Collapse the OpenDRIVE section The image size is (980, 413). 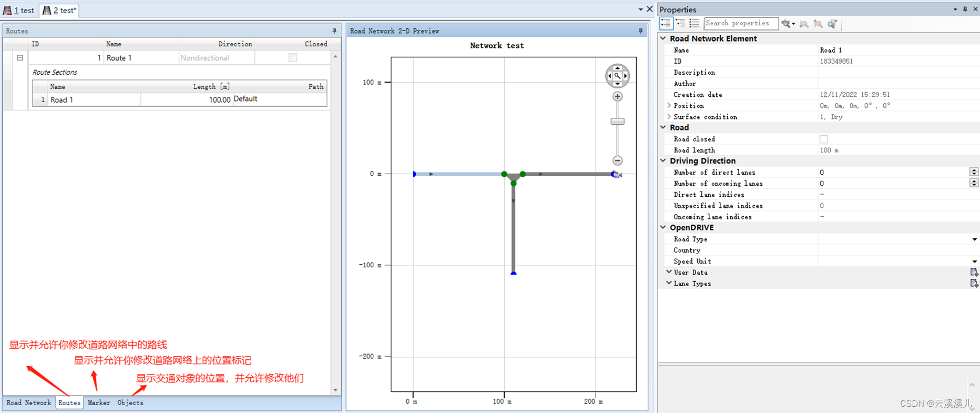[x=663, y=227]
